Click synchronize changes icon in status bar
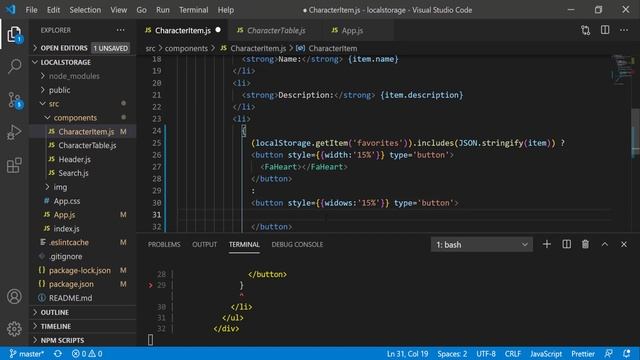The height and width of the screenshot is (360, 640). coord(58,353)
